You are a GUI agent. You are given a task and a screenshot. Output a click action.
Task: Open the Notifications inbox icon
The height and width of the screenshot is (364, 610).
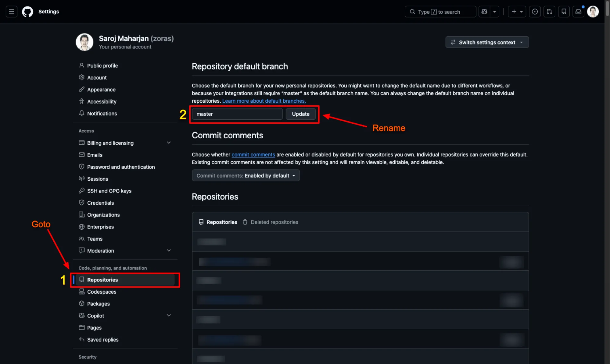[x=578, y=12]
